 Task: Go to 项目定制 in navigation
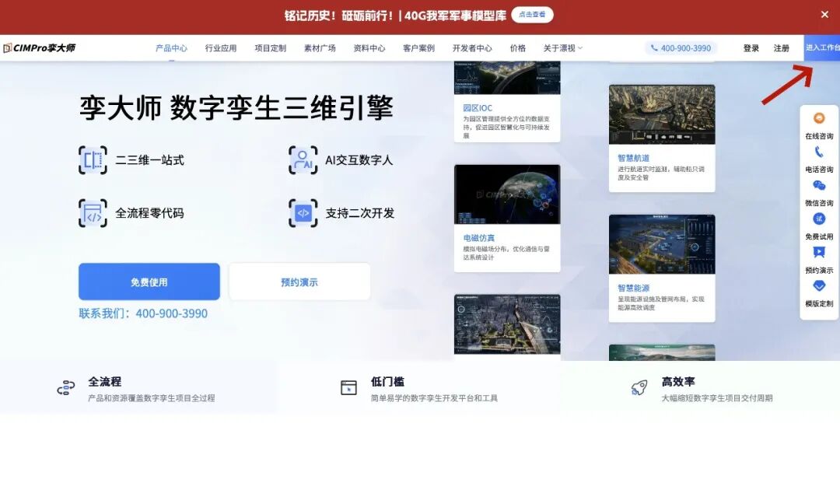(x=271, y=48)
